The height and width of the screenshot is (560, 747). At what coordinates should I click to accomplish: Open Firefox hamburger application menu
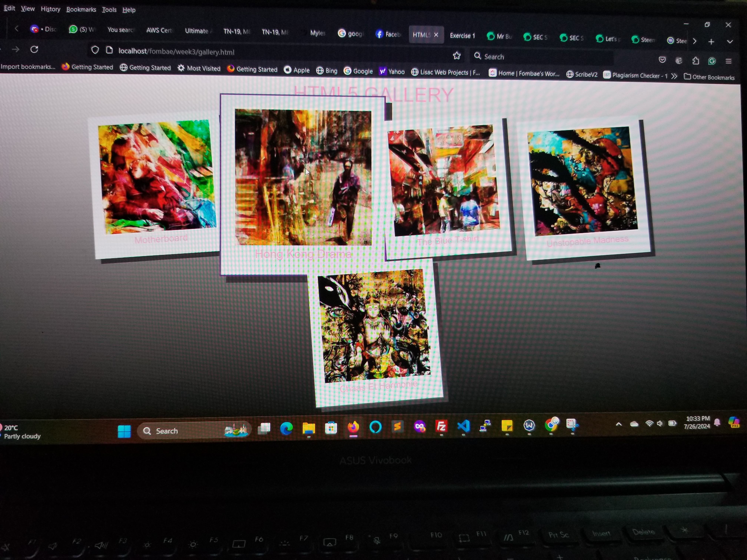coord(728,61)
